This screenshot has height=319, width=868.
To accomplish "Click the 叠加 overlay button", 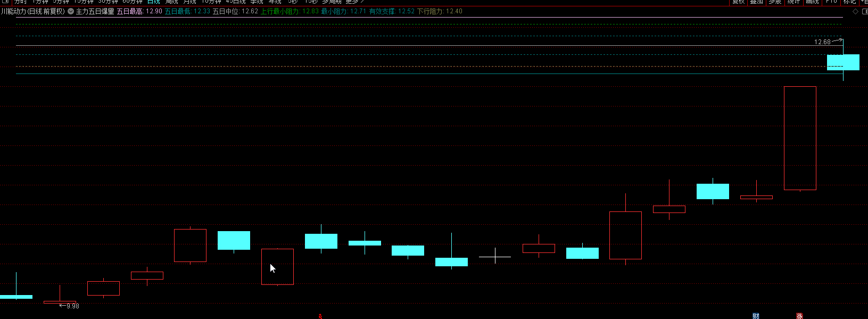I will [x=756, y=2].
